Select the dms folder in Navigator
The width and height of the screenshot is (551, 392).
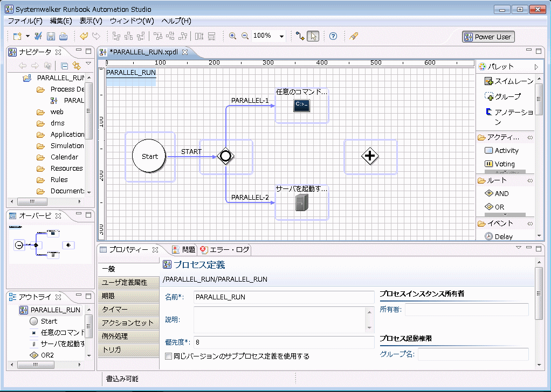coord(57,123)
